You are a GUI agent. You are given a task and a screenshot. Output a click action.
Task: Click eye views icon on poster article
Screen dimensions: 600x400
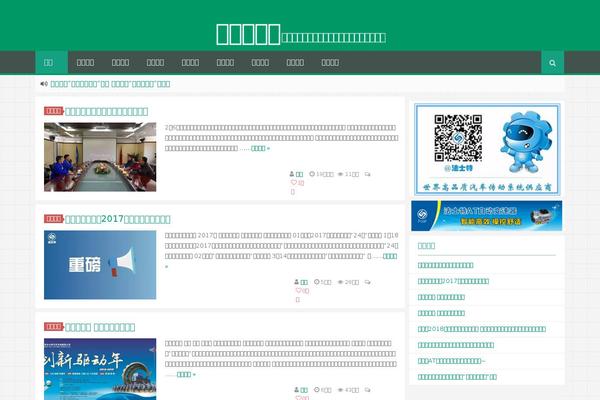[340, 390]
